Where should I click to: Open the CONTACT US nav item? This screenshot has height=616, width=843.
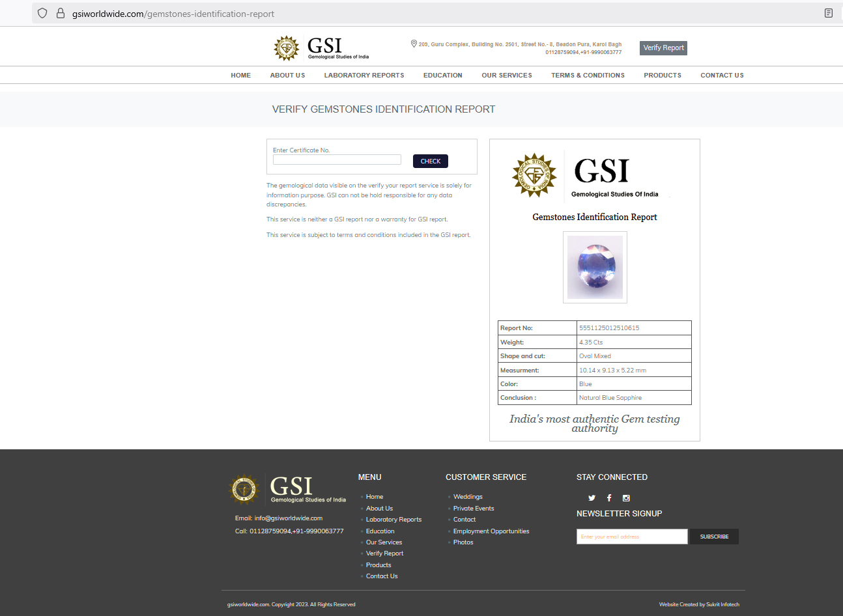tap(722, 76)
